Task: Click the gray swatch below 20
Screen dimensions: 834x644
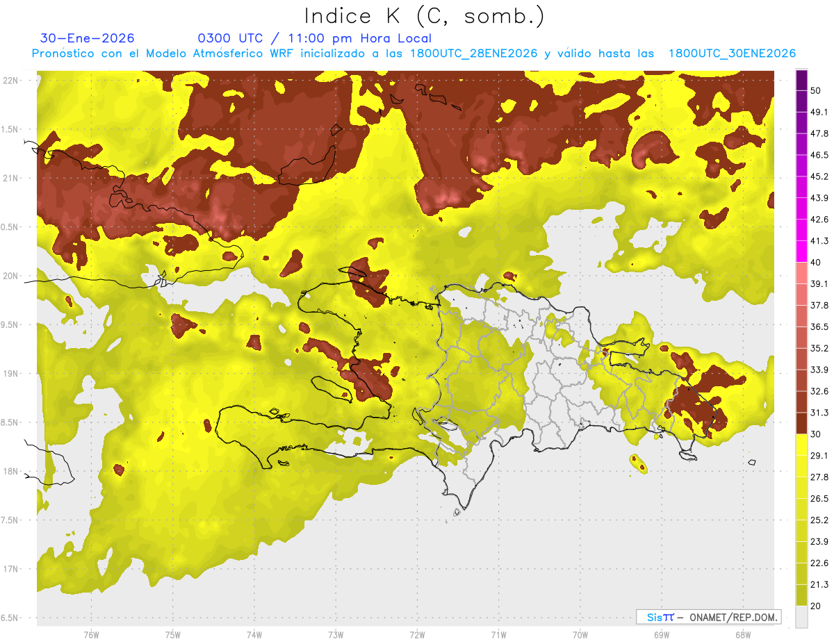Action: 801,616
